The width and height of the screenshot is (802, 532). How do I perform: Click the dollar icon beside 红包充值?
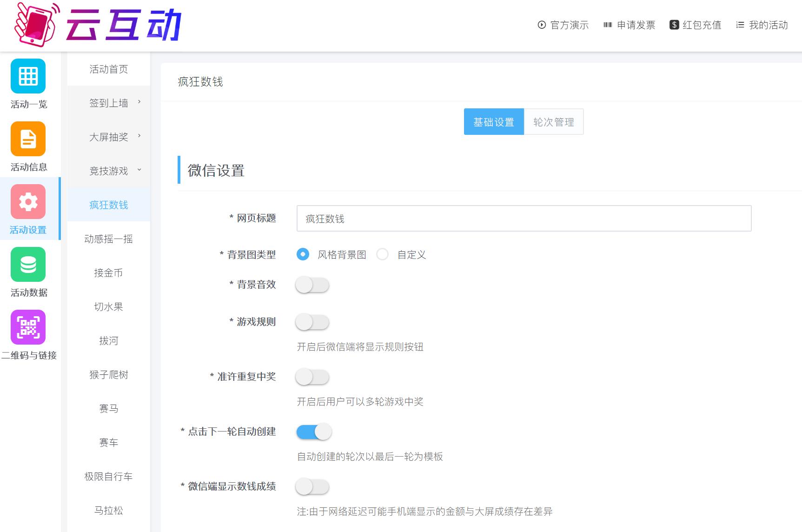pyautogui.click(x=674, y=25)
